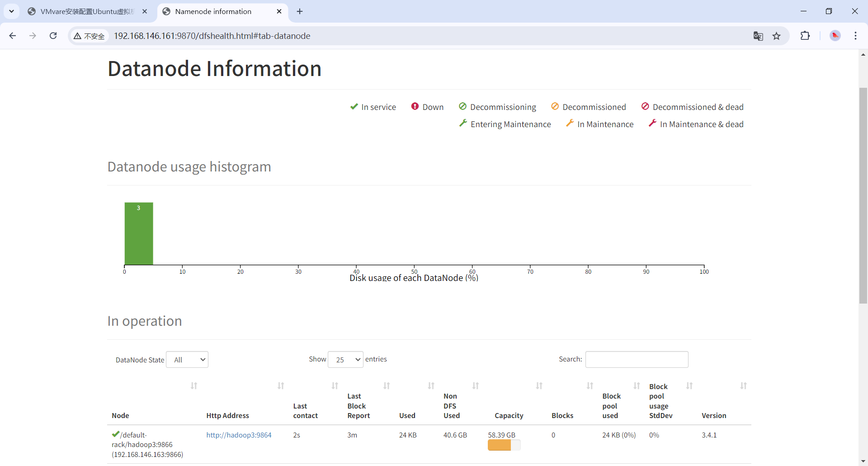Click the address bar URL
The width and height of the screenshot is (868, 466).
[212, 36]
